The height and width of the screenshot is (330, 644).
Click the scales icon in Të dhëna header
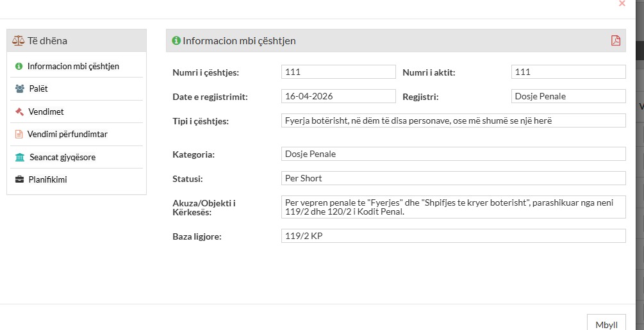click(x=18, y=40)
